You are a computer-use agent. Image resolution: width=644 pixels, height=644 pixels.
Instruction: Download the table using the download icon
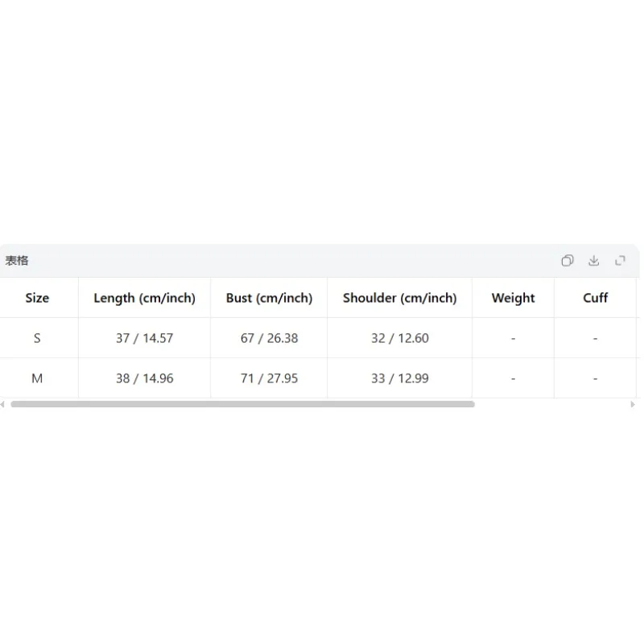[x=593, y=260]
